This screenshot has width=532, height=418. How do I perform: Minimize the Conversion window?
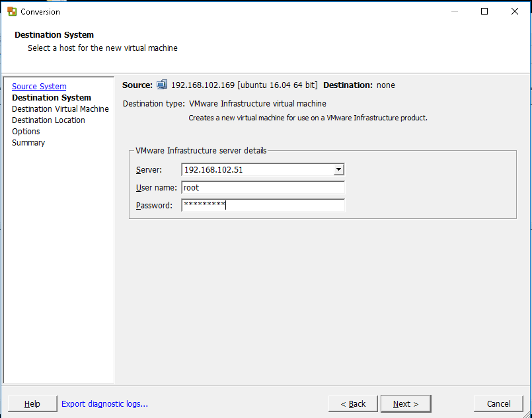455,11
